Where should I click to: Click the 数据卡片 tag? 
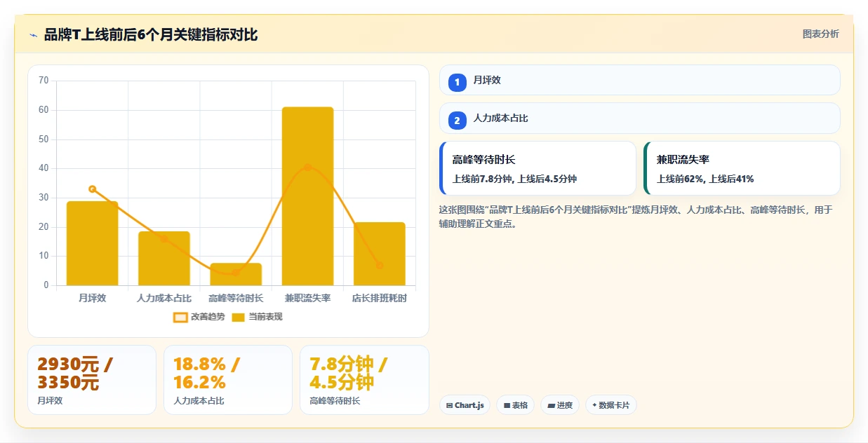tap(610, 405)
